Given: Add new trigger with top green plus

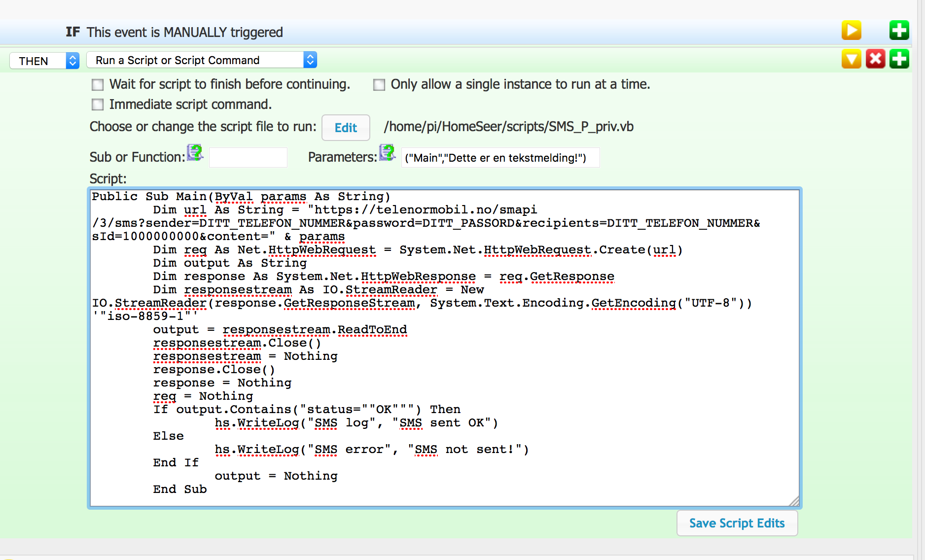Looking at the screenshot, I should (x=899, y=31).
